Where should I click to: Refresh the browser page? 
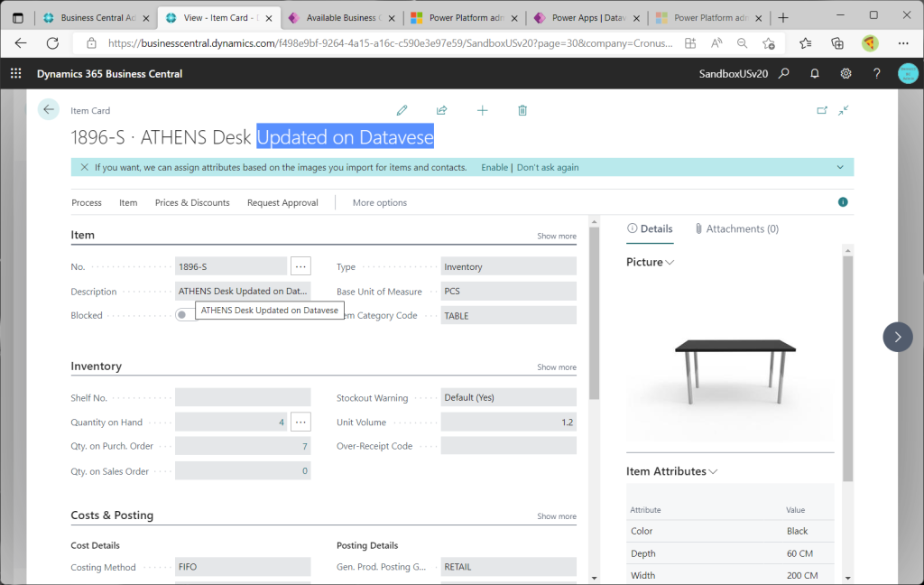(x=52, y=43)
